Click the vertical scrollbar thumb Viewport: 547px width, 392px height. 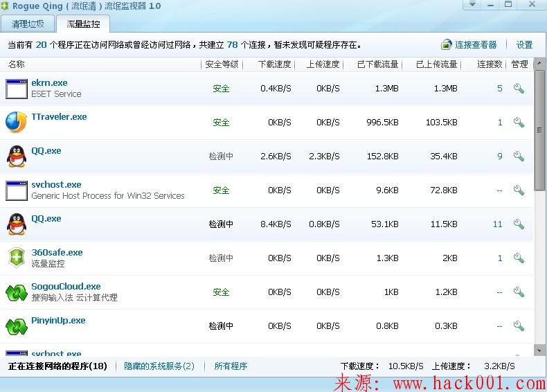[539, 130]
